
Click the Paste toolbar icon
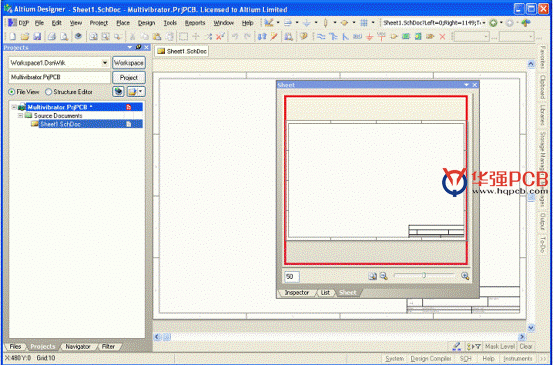pyautogui.click(x=157, y=36)
